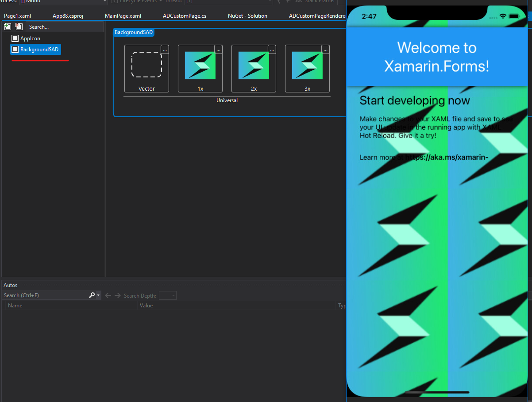Click the remove asset set icon

(x=19, y=27)
